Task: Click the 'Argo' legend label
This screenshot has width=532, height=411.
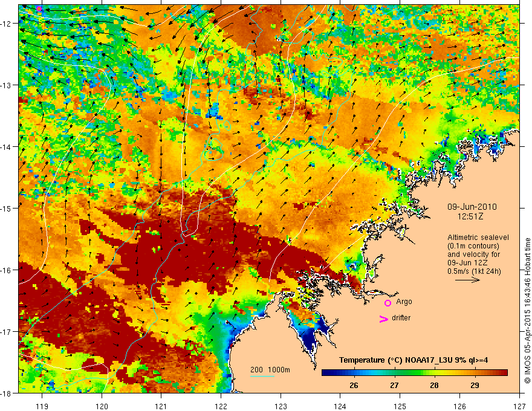Action: coord(404,302)
